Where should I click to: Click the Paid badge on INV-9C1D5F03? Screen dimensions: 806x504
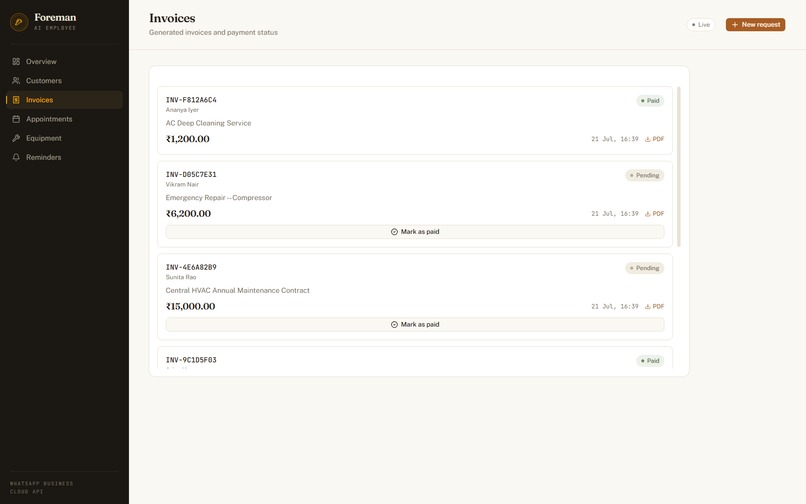pos(650,361)
